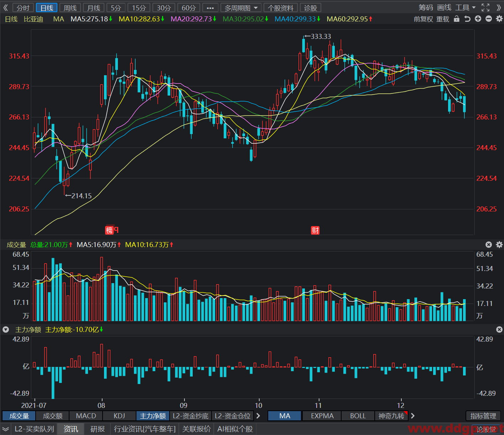Select 成交额 indicator tab
The image size is (504, 435).
click(52, 416)
